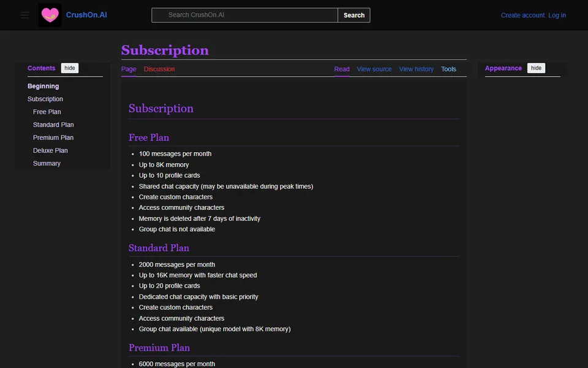Focus the Search CrushOn.AI input field
The width and height of the screenshot is (588, 368).
244,15
